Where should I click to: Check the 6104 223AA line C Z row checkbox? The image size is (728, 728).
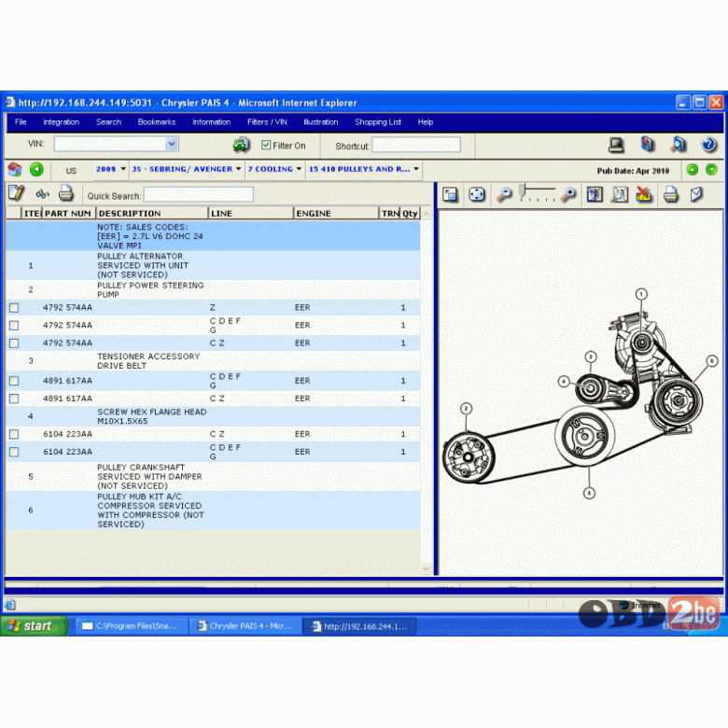point(14,434)
